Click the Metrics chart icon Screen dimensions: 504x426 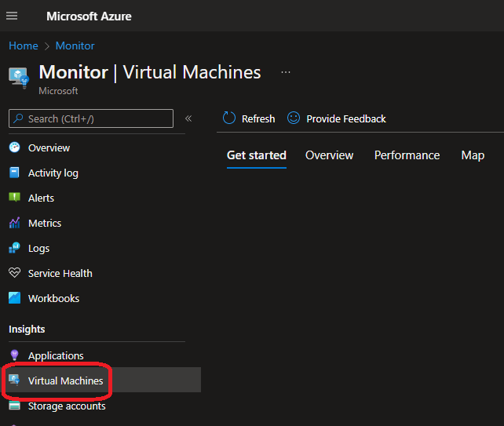(14, 223)
